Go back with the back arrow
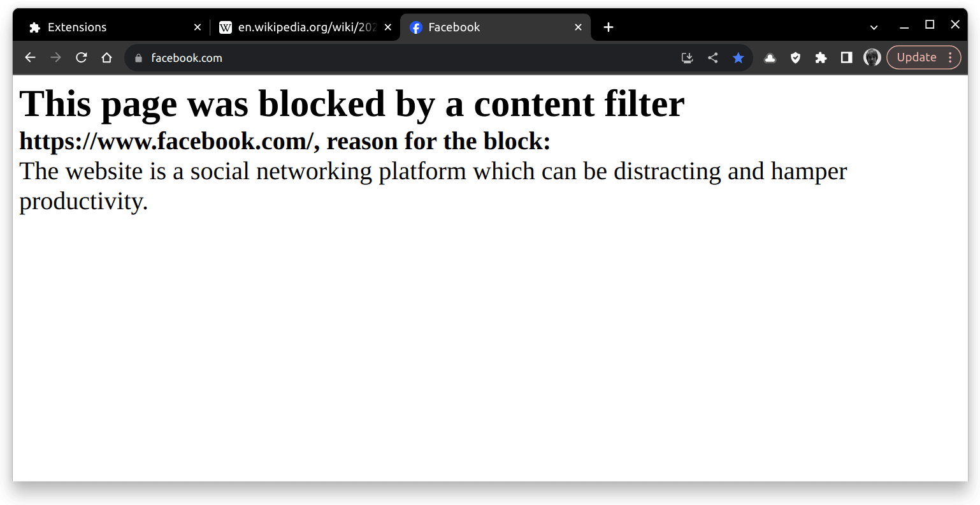This screenshot has height=505, width=980. 30,57
